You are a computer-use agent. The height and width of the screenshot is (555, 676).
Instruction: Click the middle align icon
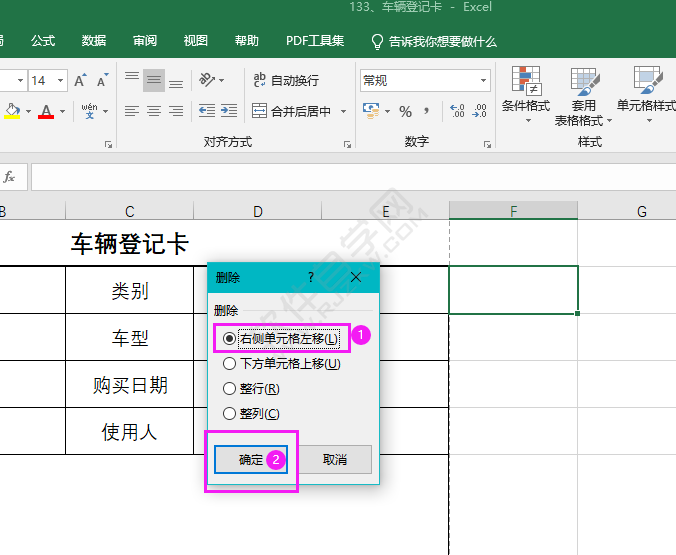154,80
